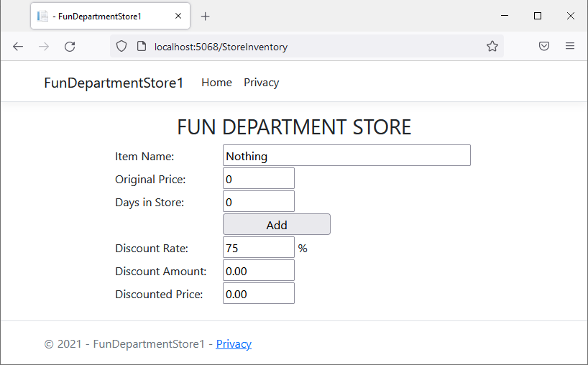The width and height of the screenshot is (588, 365).
Task: Click the % sign after Discount Rate
Action: (x=303, y=248)
